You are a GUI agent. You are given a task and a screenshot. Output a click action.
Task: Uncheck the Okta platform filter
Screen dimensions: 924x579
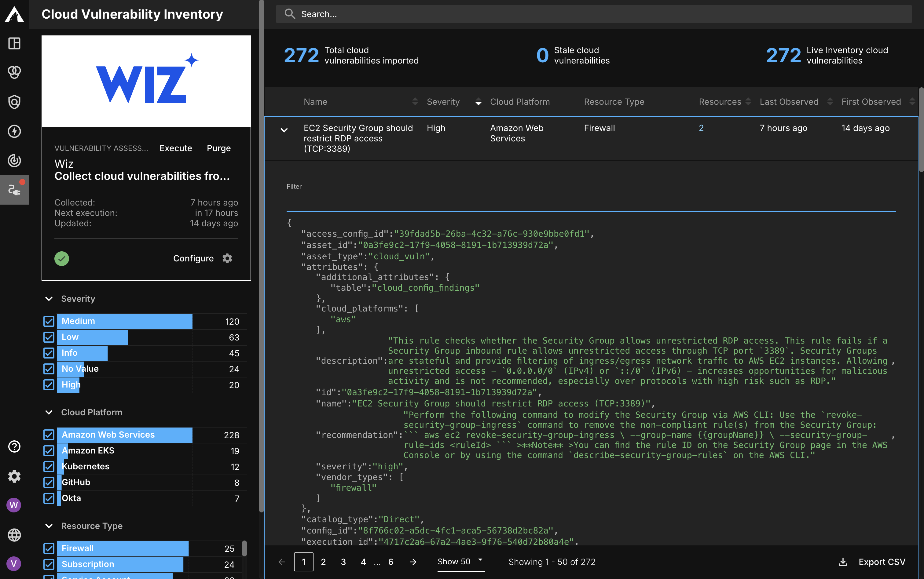[x=49, y=498]
